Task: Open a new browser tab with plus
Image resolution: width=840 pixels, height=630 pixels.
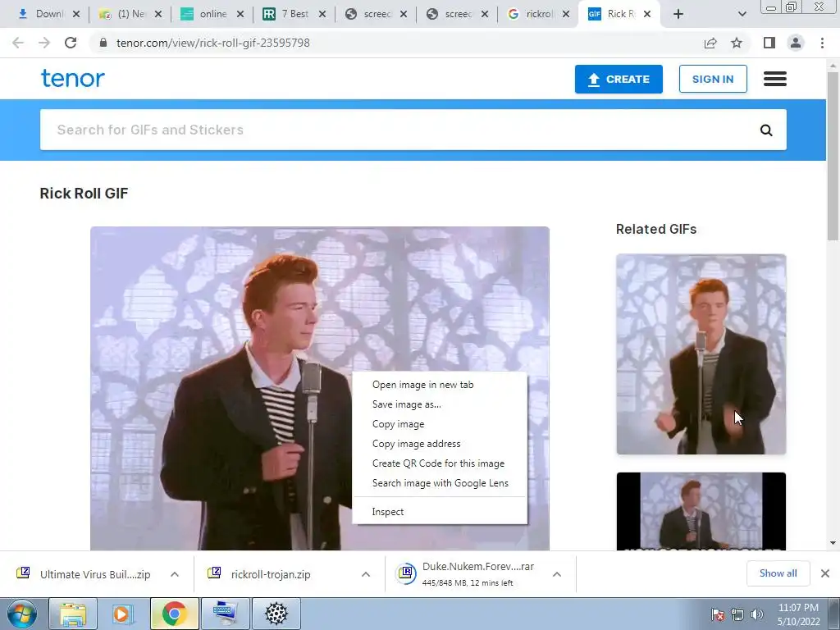Action: tap(678, 14)
